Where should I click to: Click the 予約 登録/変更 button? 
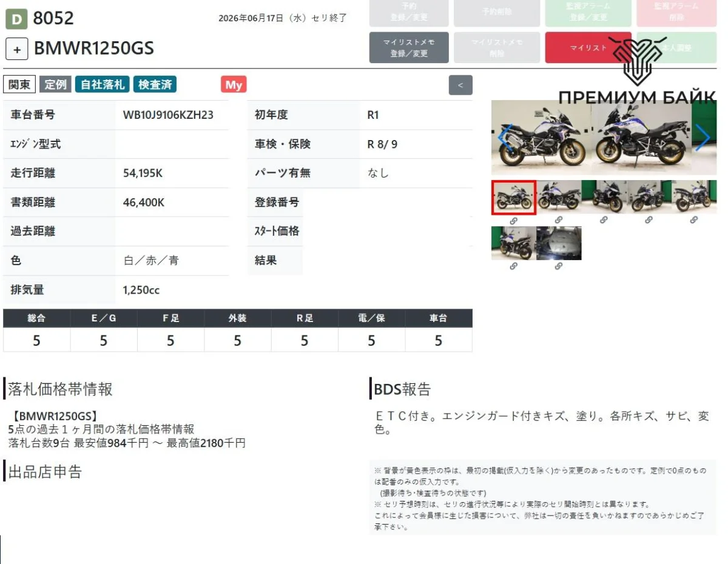tap(409, 12)
